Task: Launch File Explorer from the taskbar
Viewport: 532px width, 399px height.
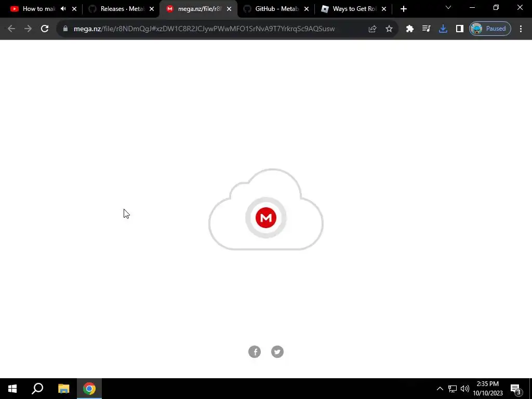Action: [x=63, y=389]
